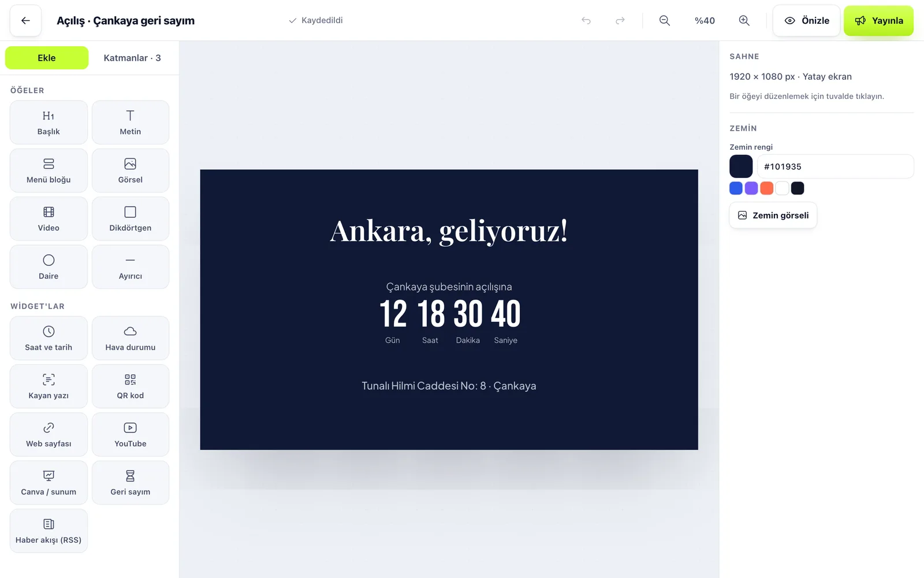Add a Başlık heading element

click(49, 123)
